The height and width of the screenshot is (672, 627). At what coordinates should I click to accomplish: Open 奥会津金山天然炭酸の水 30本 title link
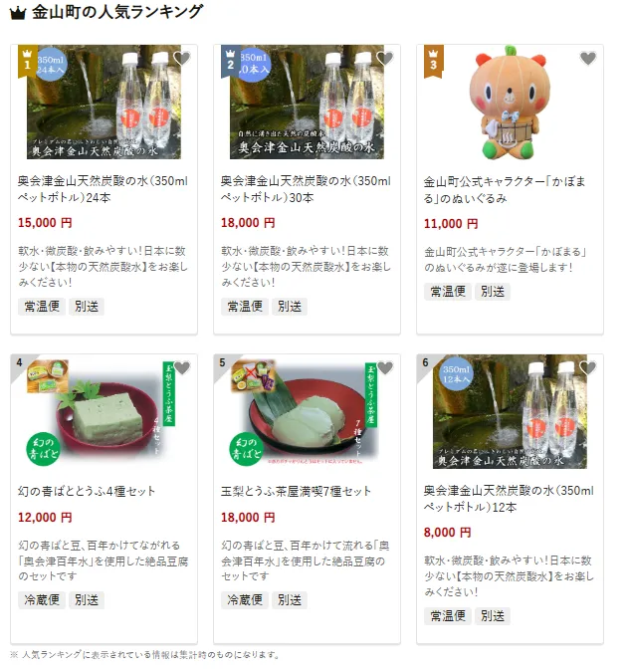[x=306, y=189]
